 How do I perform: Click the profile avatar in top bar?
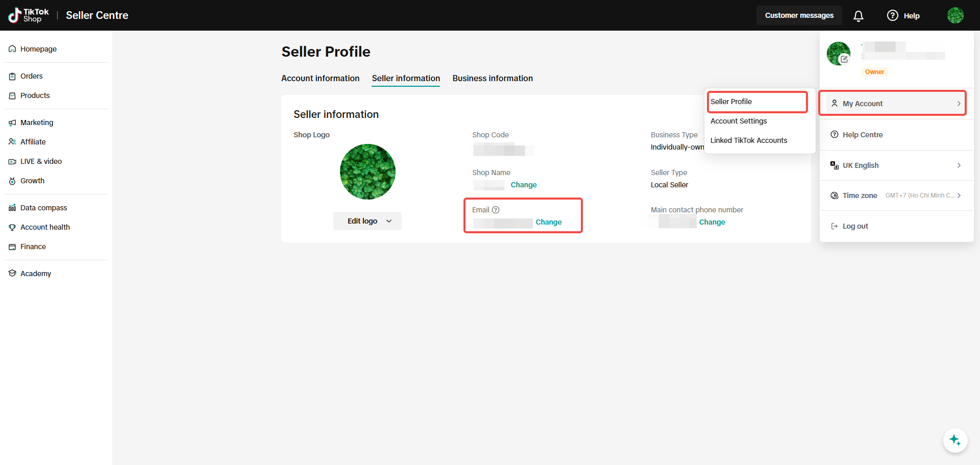click(955, 15)
